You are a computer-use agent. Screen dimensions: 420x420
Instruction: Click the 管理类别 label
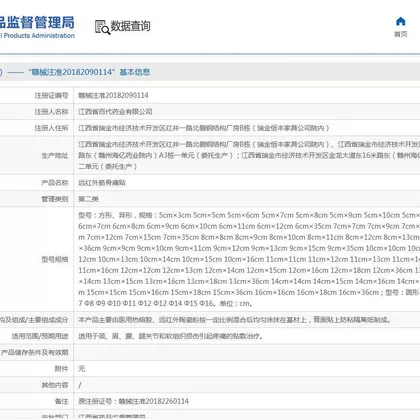click(55, 199)
